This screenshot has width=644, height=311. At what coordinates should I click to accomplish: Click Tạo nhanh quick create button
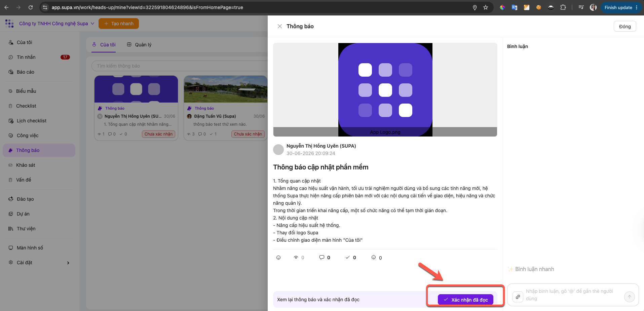(119, 24)
